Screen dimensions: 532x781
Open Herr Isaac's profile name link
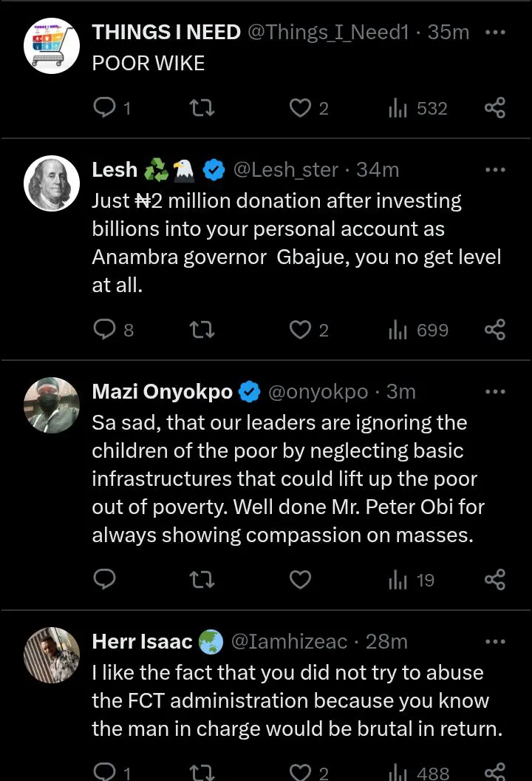pyautogui.click(x=142, y=641)
